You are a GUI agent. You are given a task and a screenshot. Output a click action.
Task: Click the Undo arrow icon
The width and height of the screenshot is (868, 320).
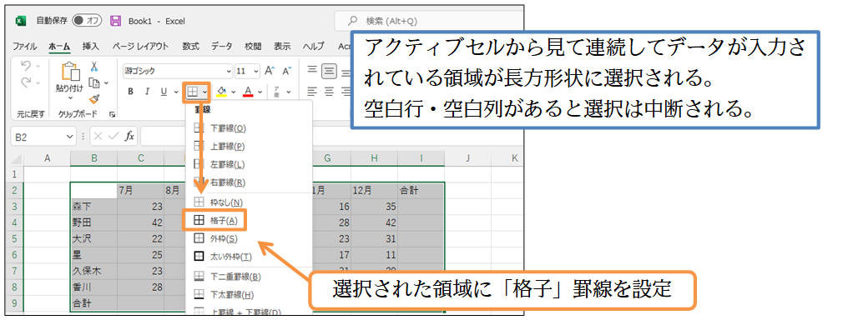pos(26,66)
